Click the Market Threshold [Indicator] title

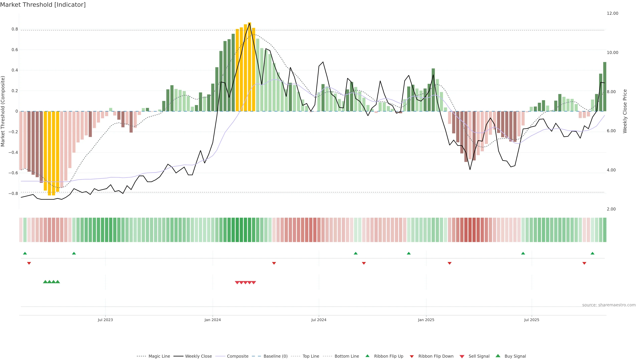click(x=43, y=5)
